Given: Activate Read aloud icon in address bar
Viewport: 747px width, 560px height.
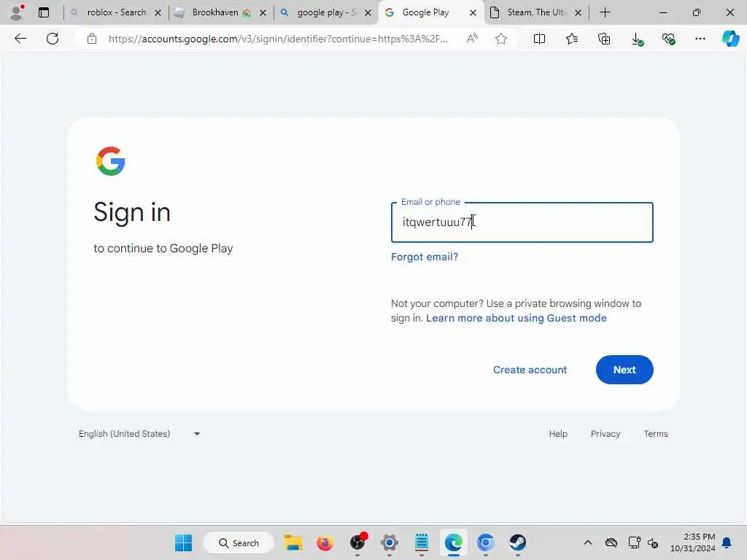Looking at the screenshot, I should coord(472,39).
